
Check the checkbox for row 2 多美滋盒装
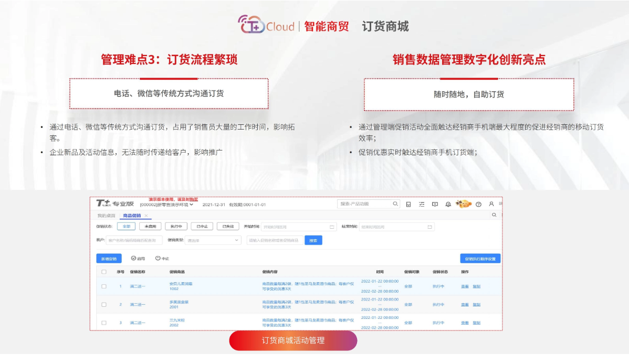click(104, 304)
